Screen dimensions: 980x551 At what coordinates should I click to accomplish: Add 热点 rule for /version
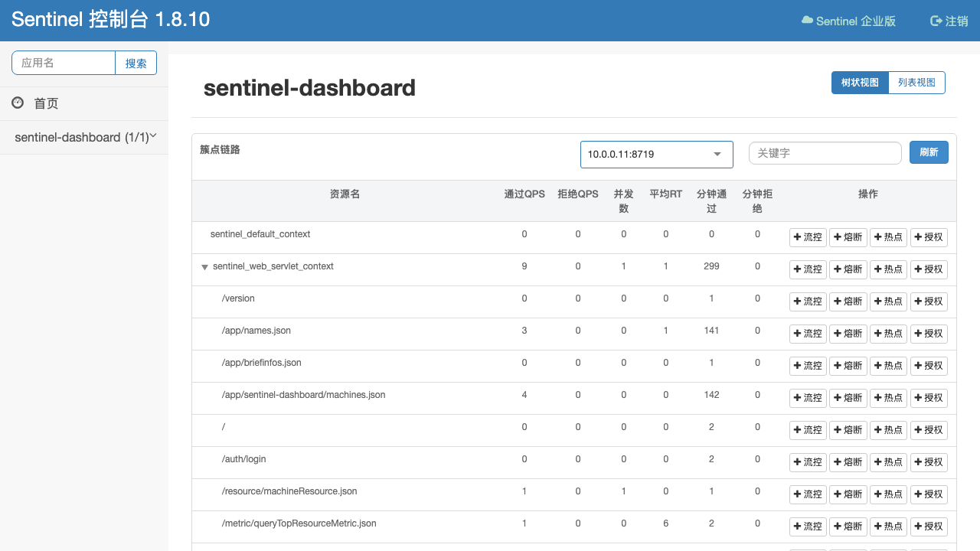(889, 302)
